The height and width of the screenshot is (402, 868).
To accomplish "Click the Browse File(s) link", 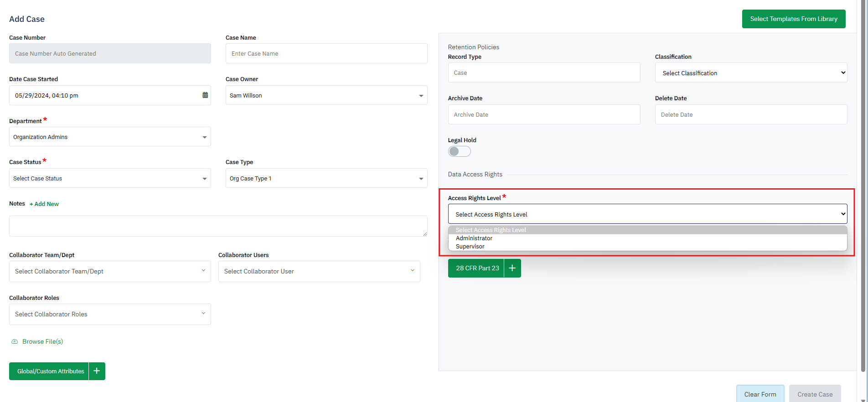I will (x=43, y=341).
